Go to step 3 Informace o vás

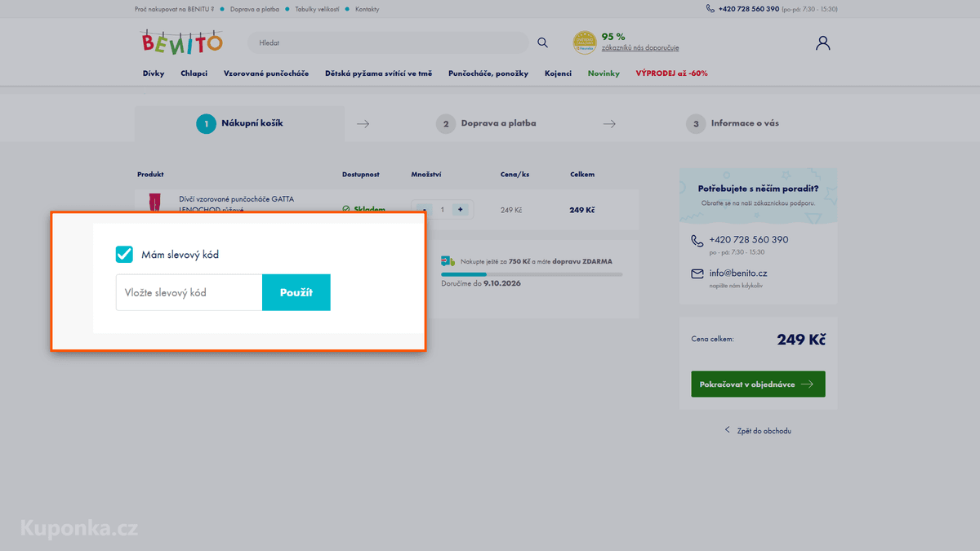click(733, 124)
